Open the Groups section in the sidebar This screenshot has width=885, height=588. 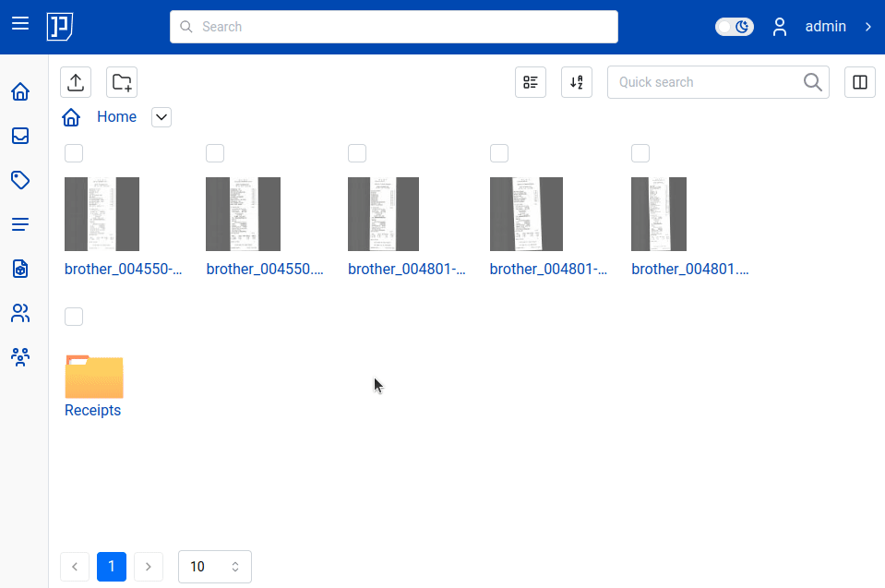coord(20,356)
